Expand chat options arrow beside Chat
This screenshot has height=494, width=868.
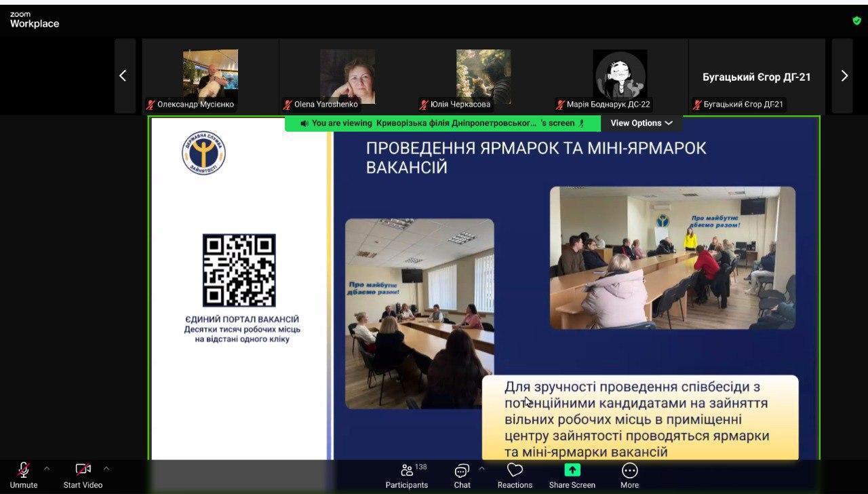(481, 468)
